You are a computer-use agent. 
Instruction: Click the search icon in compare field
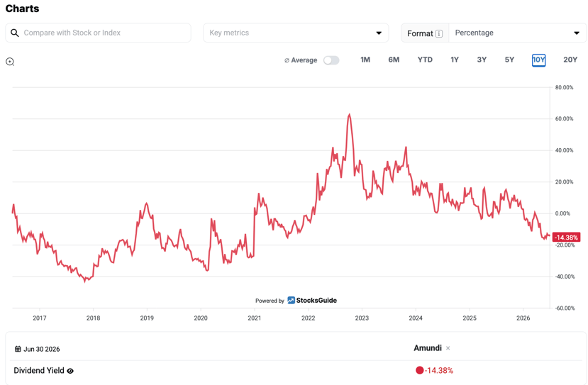[x=15, y=33]
